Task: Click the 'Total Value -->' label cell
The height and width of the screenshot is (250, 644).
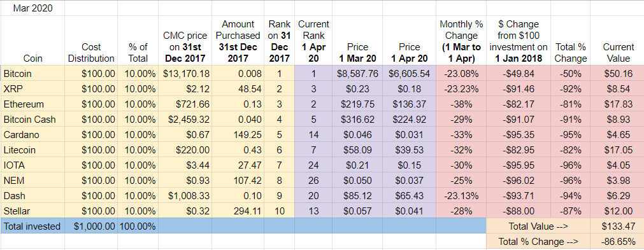Action: click(538, 226)
